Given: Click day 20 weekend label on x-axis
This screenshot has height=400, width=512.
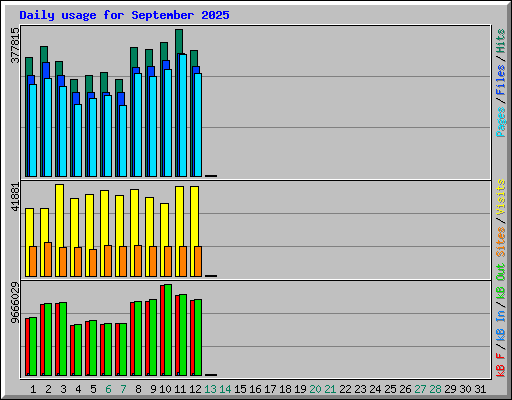Looking at the screenshot, I should pos(315,389).
